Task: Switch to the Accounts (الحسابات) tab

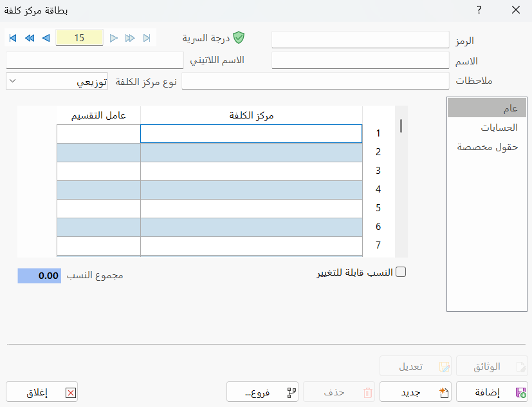Action: tap(487, 127)
